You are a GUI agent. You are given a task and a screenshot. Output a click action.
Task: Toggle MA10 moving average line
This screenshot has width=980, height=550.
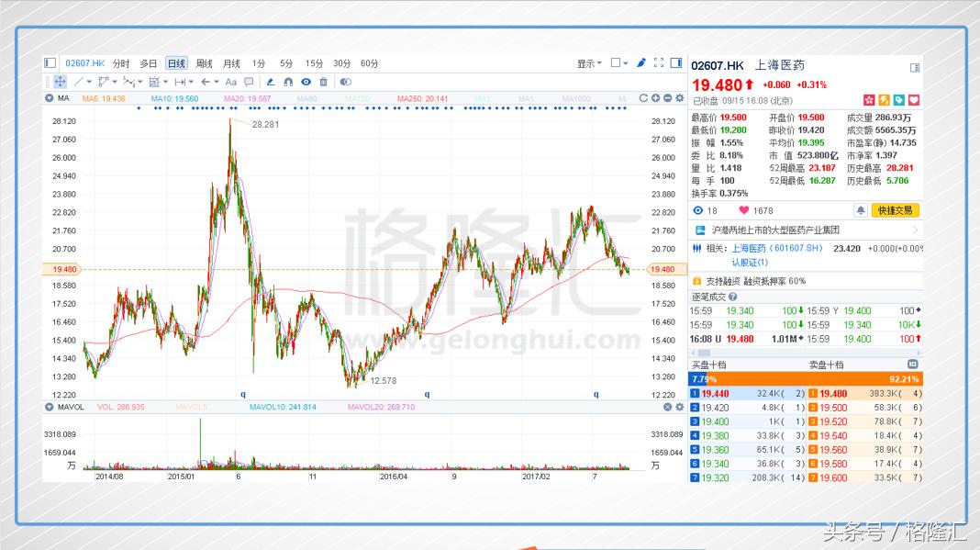point(174,98)
